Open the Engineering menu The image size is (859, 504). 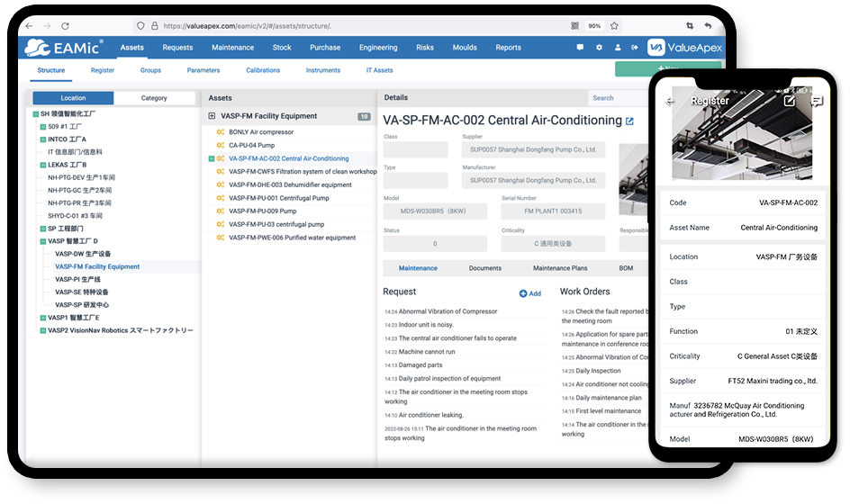(x=378, y=48)
